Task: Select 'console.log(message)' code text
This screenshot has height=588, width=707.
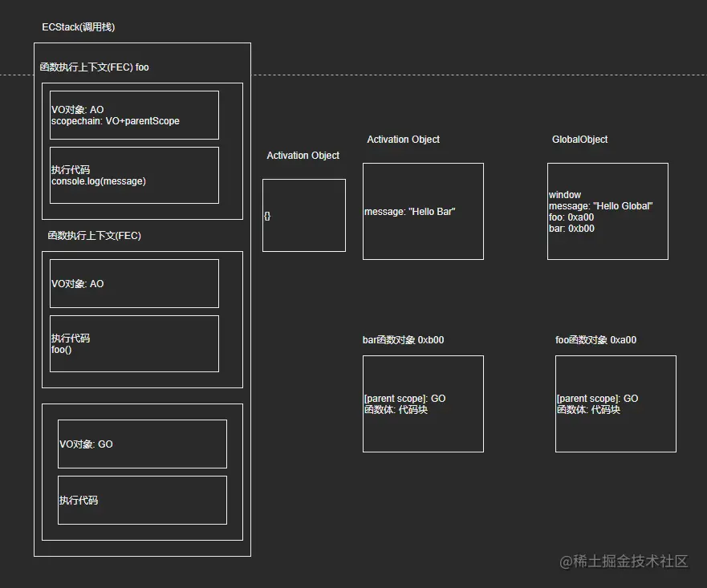Action: tap(98, 181)
